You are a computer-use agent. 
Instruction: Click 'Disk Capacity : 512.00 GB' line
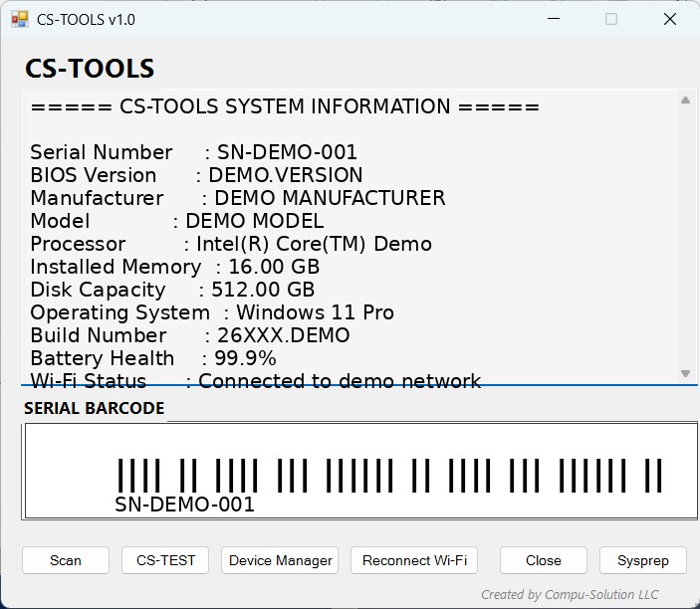pos(172,290)
